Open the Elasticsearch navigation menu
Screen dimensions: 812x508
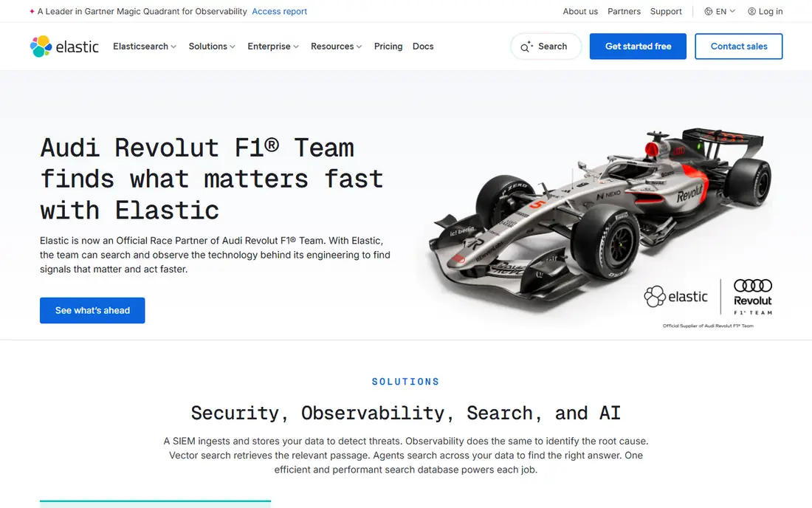145,47
